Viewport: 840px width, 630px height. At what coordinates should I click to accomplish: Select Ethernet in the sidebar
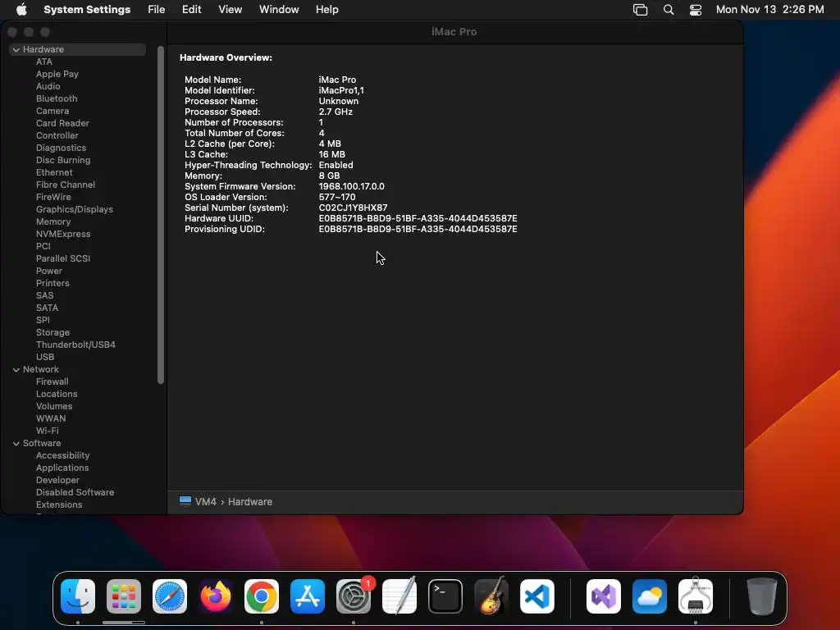click(54, 172)
